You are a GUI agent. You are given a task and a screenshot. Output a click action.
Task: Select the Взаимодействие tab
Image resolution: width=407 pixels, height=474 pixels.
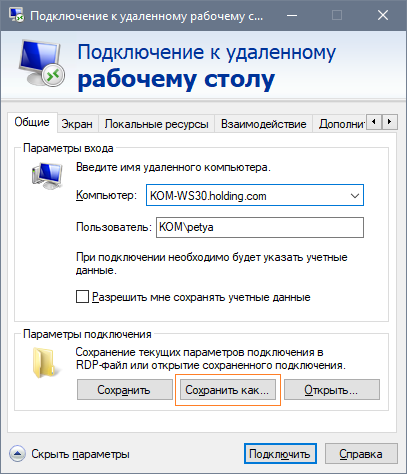[263, 124]
